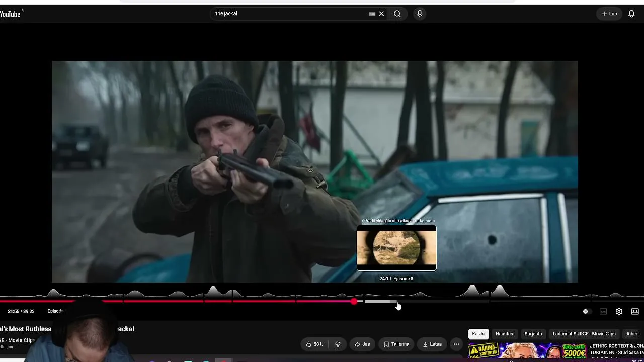
Task: Select the "Kaikki" filter chip
Action: pos(478,334)
